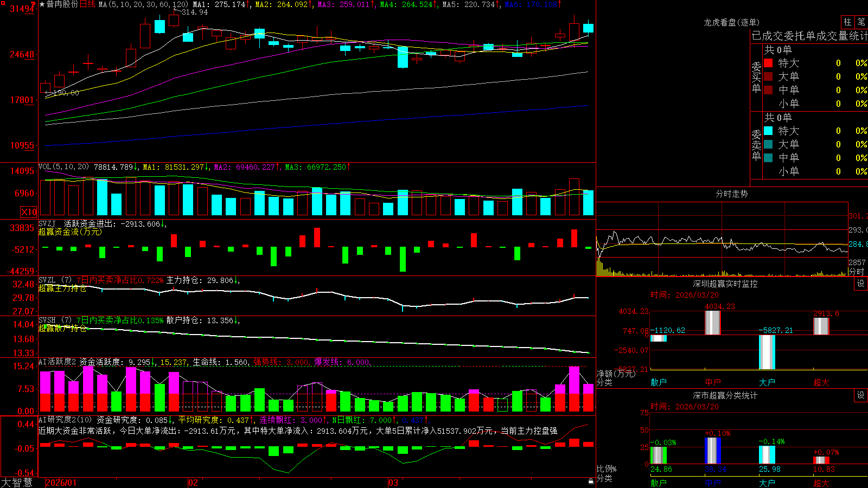Click the 笔 tick-mode button
Viewport: 868px width, 488px height.
pos(861,22)
